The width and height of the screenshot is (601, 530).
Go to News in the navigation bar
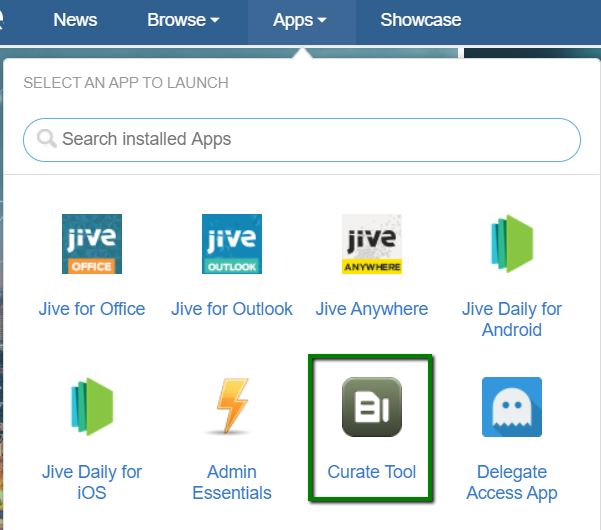(x=75, y=20)
